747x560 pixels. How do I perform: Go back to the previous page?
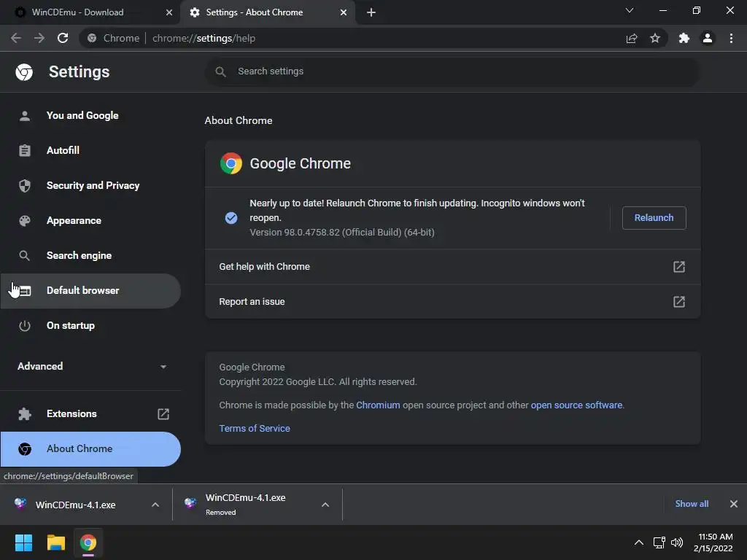pos(16,38)
